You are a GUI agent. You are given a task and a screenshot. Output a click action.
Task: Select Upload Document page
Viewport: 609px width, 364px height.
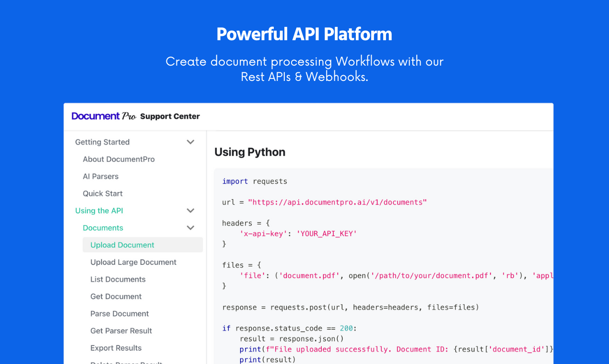(142, 245)
